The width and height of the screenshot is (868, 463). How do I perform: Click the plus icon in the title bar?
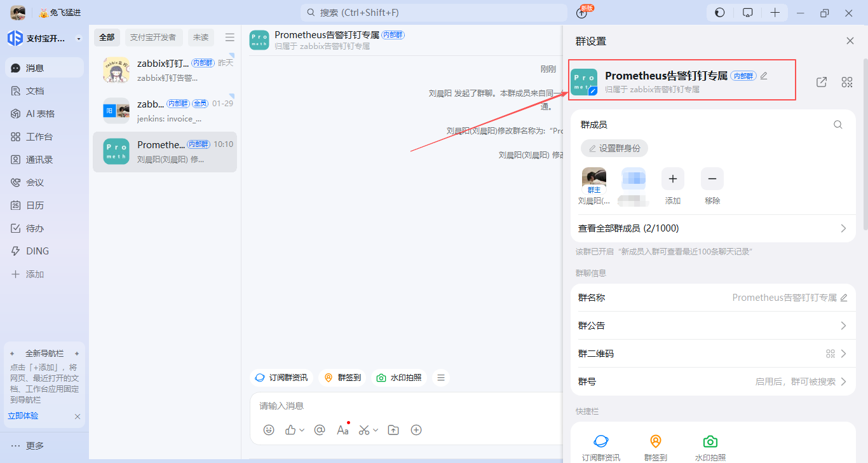tap(775, 13)
